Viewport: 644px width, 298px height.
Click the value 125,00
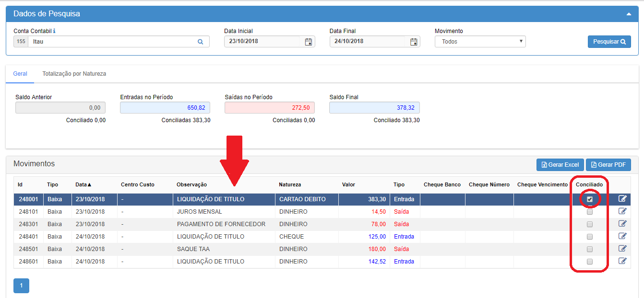tap(377, 237)
